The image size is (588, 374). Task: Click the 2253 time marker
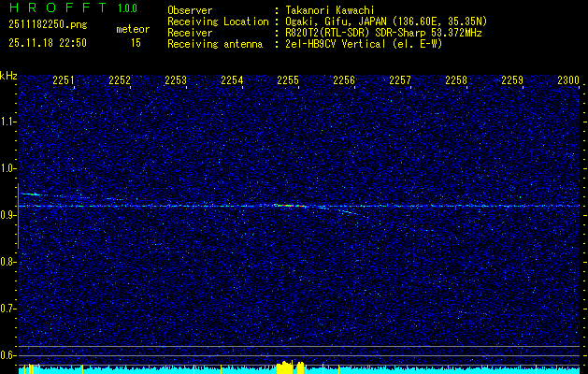tap(176, 81)
